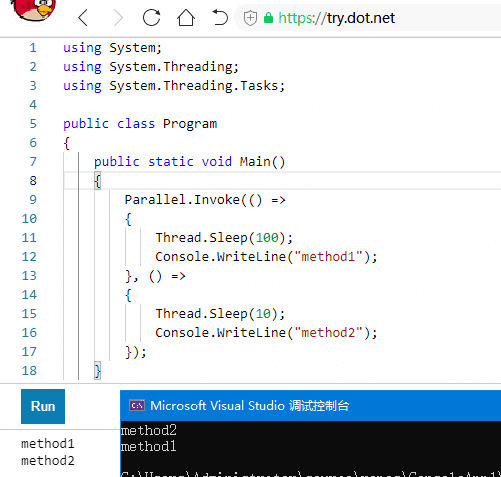
Task: Reload the page with refresh icon
Action: [x=152, y=18]
